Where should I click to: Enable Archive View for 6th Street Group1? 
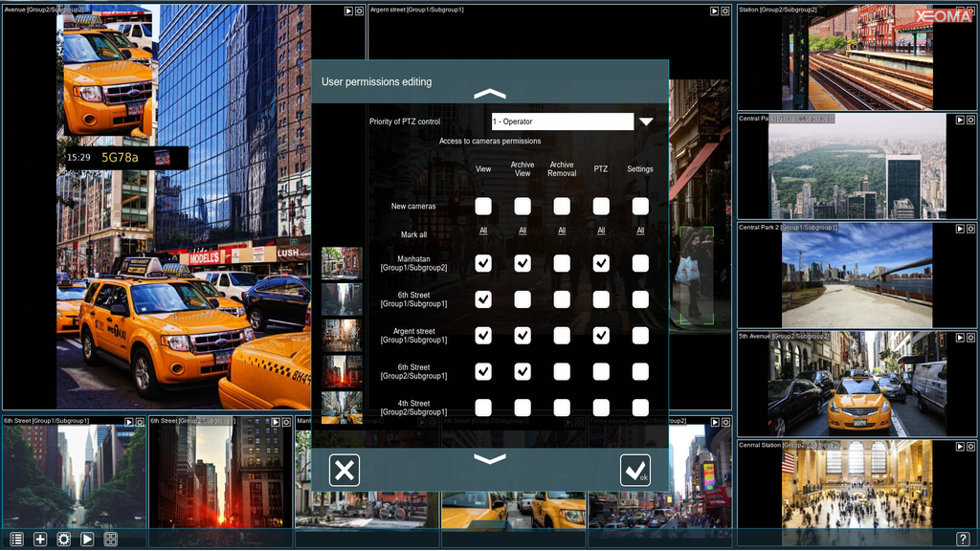click(x=523, y=299)
